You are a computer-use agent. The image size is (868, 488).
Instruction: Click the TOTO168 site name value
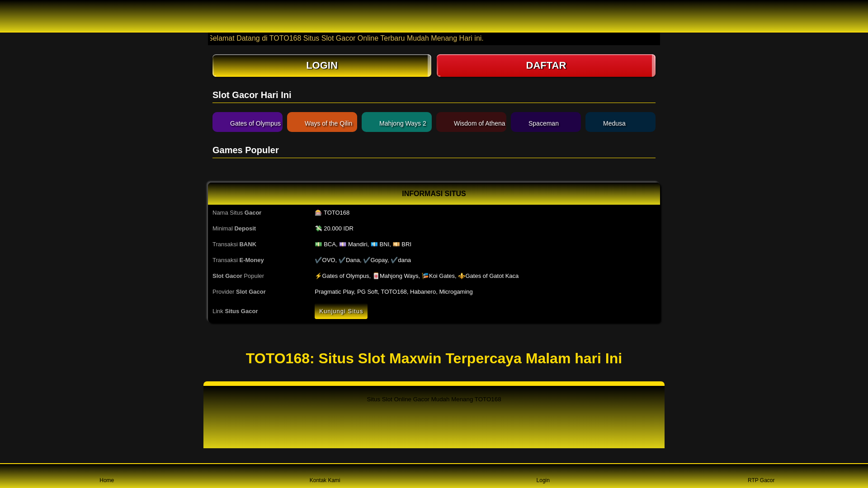coord(332,213)
